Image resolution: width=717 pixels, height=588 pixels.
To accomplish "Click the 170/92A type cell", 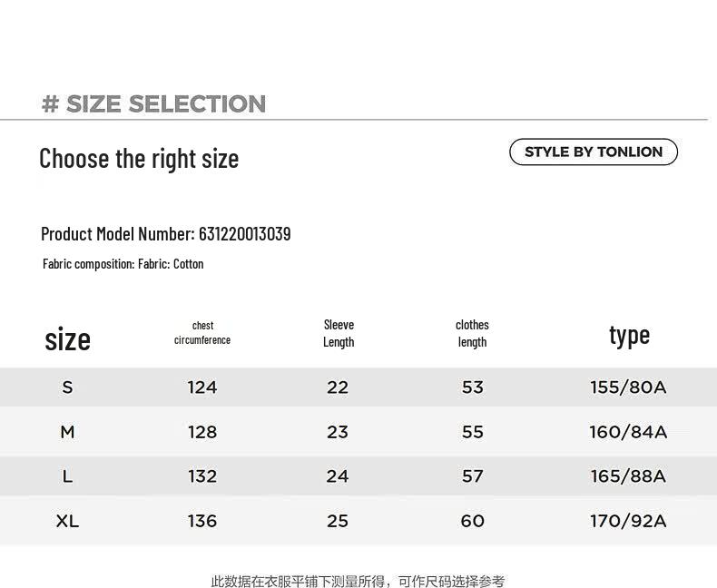I will (628, 520).
